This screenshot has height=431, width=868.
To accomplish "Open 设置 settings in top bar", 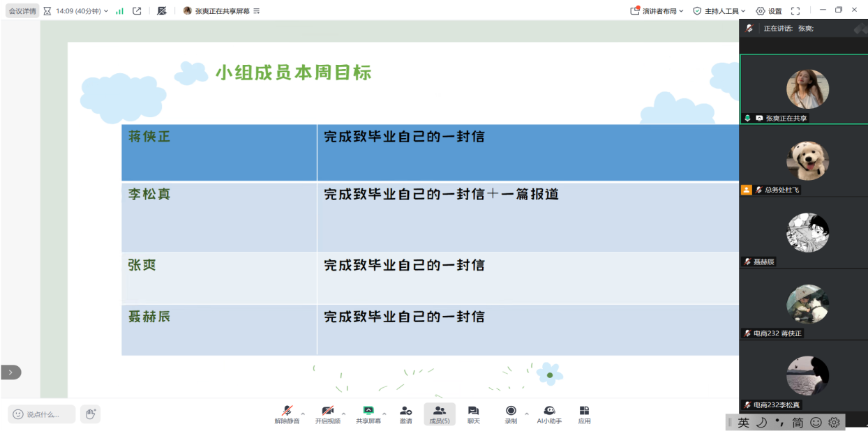I will coord(769,11).
